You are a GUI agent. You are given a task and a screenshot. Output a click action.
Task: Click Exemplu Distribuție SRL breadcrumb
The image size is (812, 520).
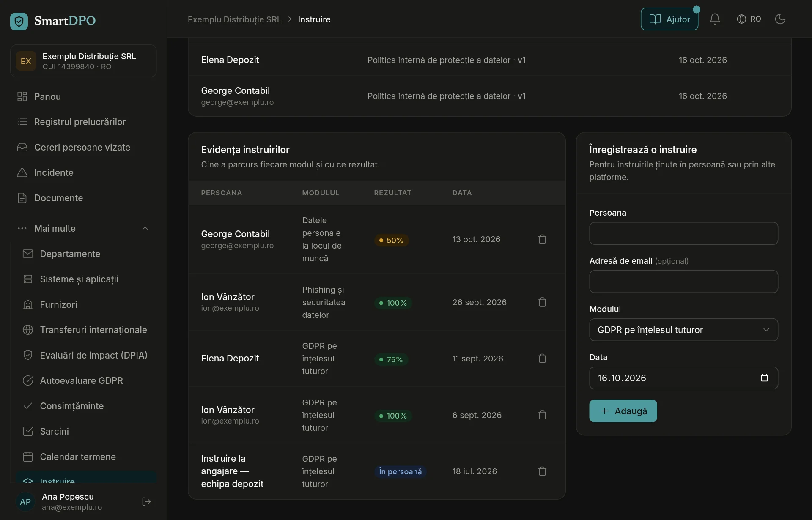click(234, 19)
